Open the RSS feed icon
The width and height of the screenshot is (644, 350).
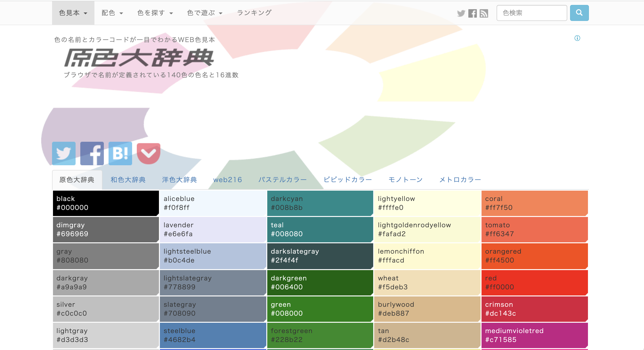pos(484,13)
